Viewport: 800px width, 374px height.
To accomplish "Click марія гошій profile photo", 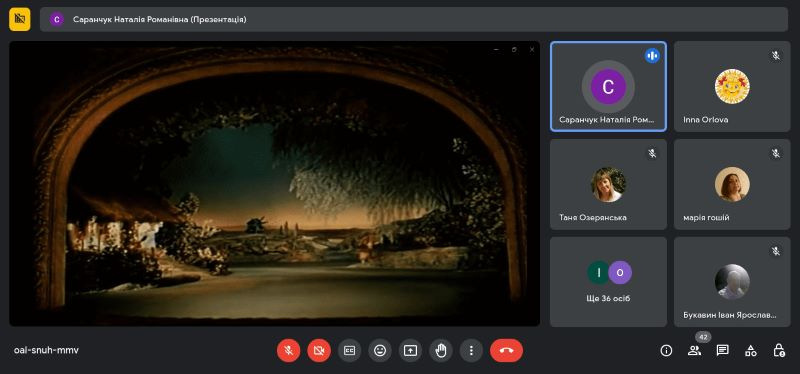I will (732, 184).
